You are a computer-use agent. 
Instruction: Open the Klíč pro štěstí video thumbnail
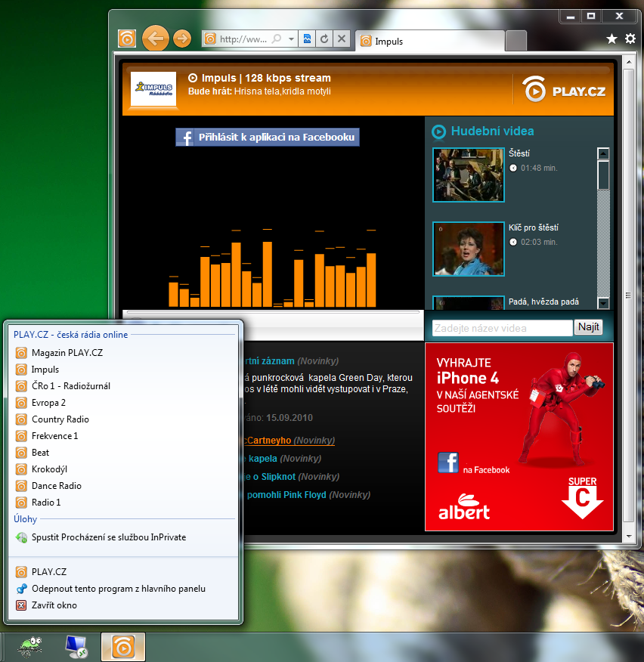click(469, 249)
